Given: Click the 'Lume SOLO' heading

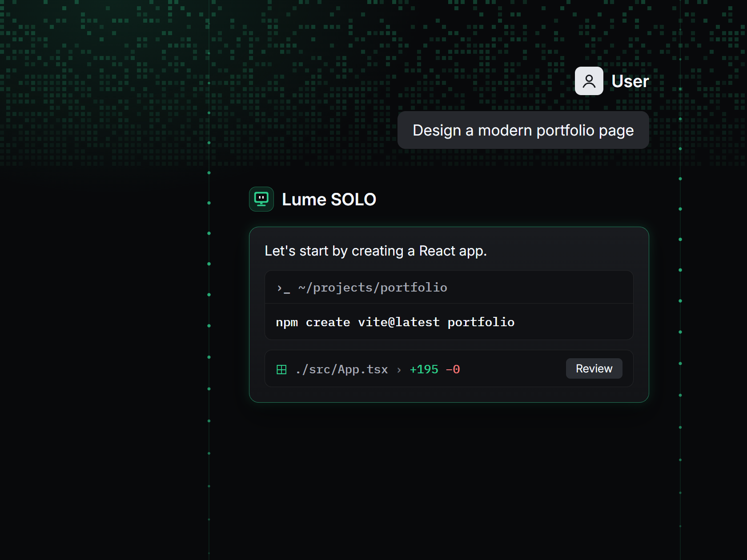Looking at the screenshot, I should click(329, 200).
